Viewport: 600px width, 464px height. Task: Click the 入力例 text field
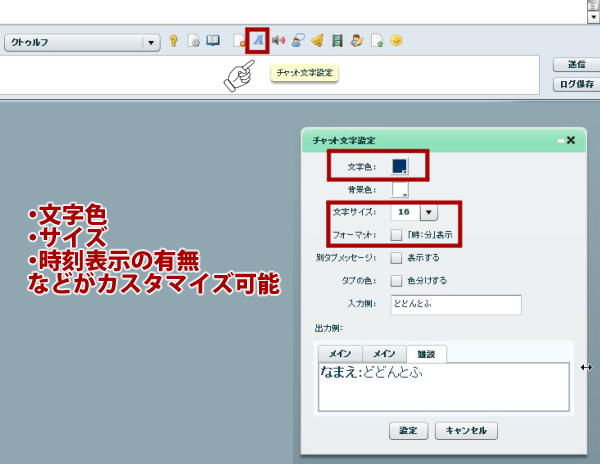point(456,305)
